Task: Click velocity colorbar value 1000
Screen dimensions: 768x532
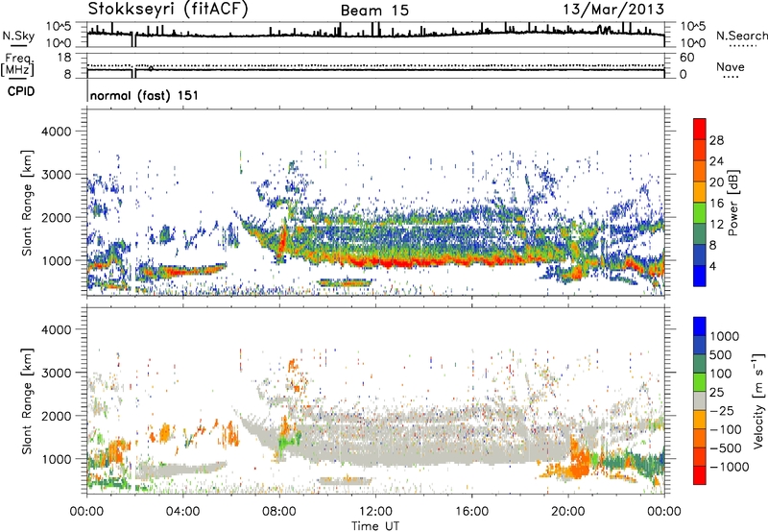Action: (725, 336)
